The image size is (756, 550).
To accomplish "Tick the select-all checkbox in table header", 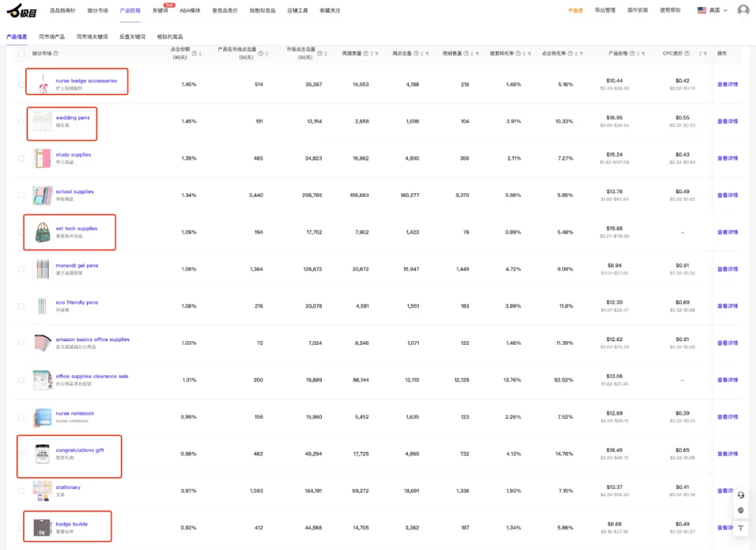I will coord(21,53).
